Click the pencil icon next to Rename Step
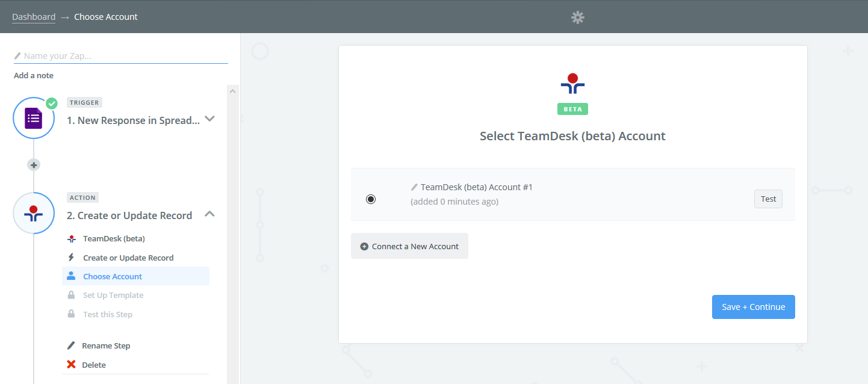868x384 pixels. pos(71,345)
